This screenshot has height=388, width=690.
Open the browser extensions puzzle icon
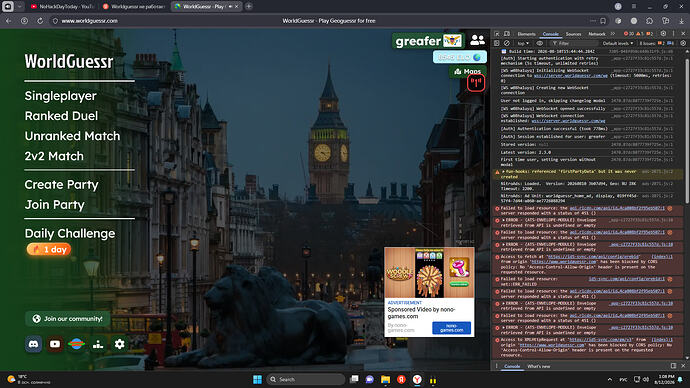(650, 21)
